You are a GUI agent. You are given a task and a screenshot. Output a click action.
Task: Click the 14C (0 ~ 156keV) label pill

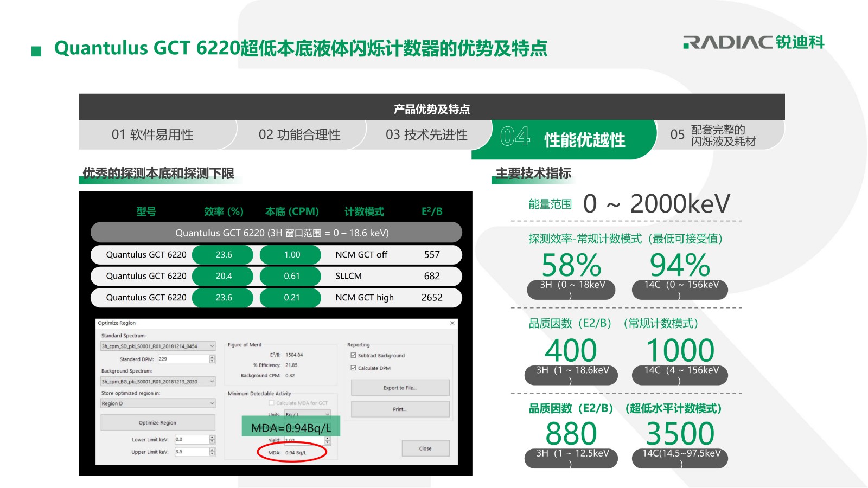pos(680,290)
